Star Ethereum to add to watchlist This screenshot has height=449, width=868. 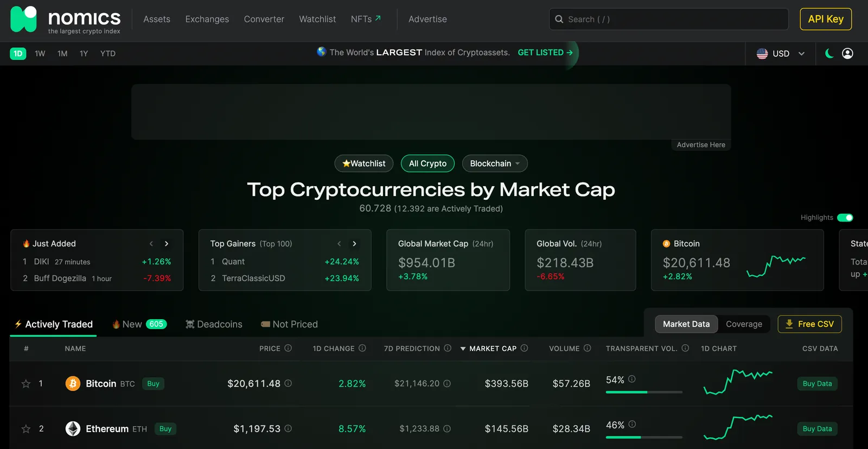pos(25,429)
